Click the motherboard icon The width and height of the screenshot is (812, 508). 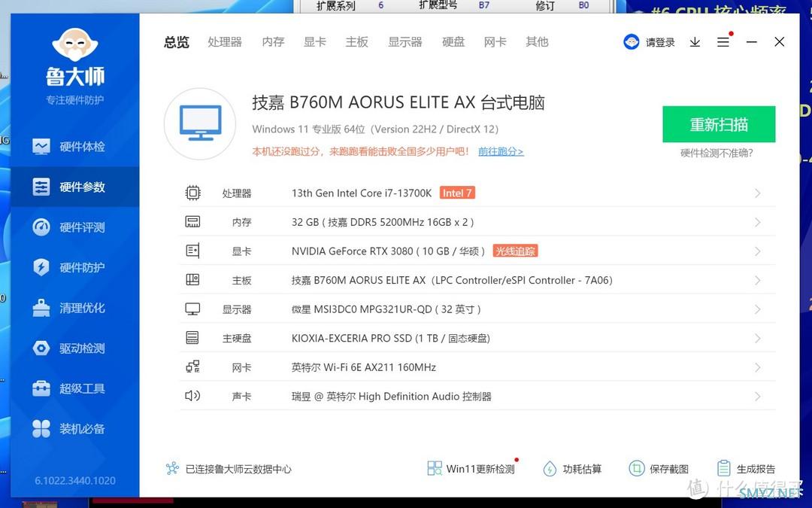point(192,280)
